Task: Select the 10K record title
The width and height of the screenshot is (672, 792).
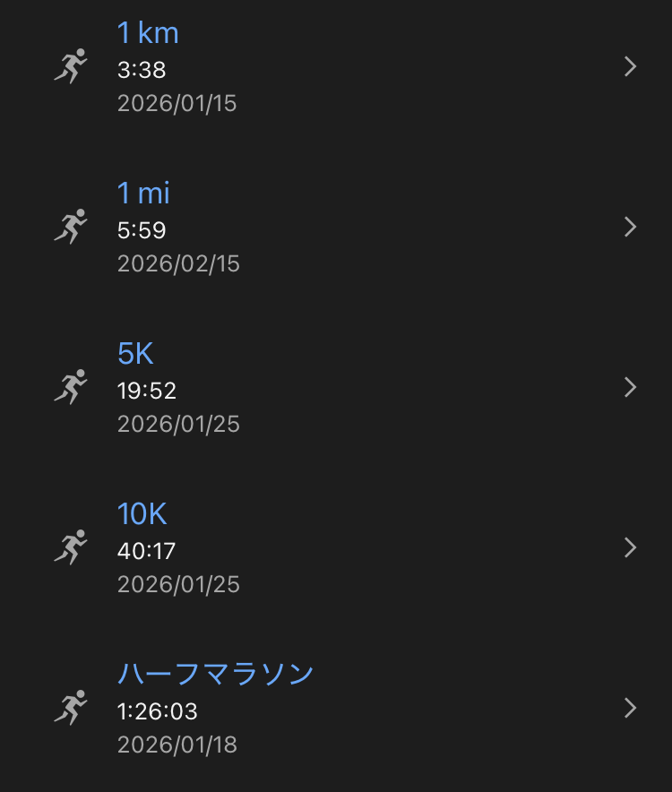Action: (142, 514)
